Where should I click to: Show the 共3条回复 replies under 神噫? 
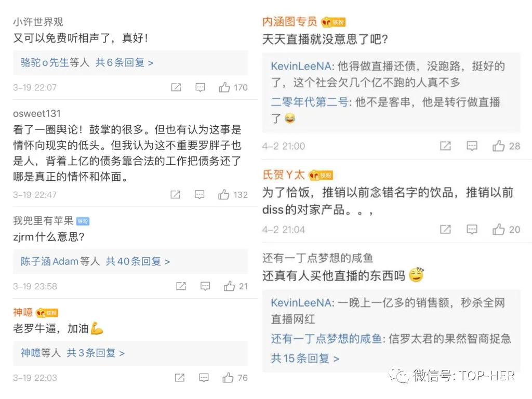click(x=96, y=353)
